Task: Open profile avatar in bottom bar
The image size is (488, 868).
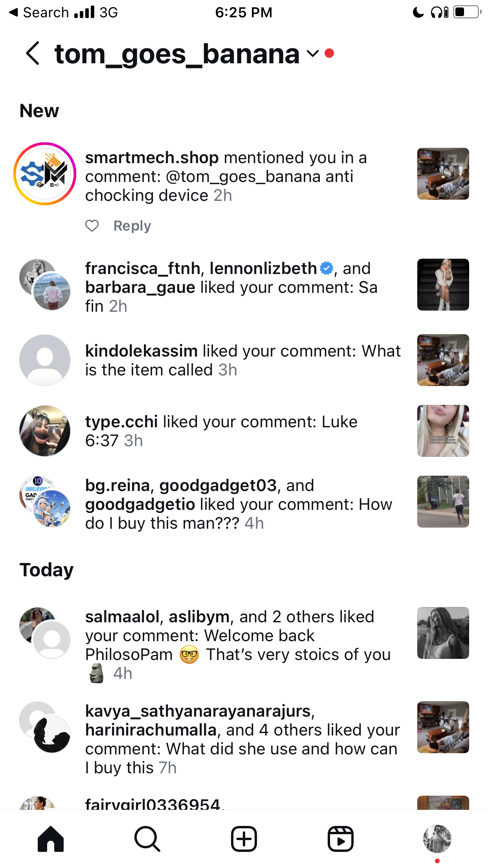Action: pyautogui.click(x=437, y=839)
